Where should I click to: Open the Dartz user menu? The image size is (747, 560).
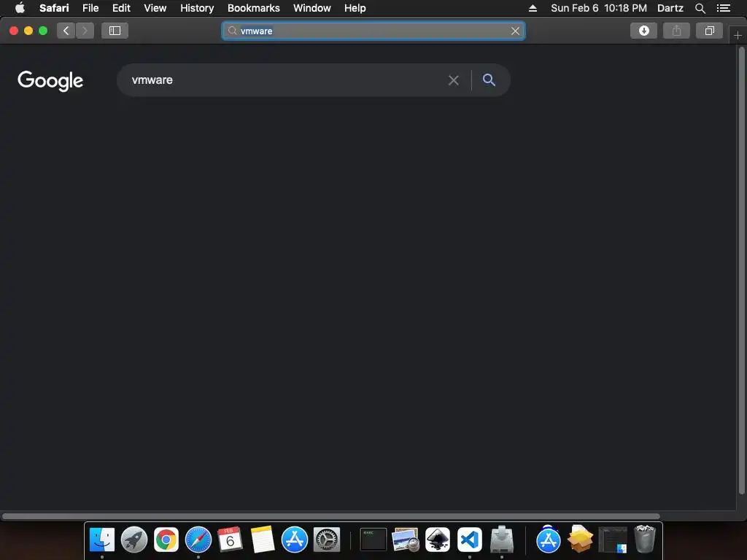tap(670, 8)
